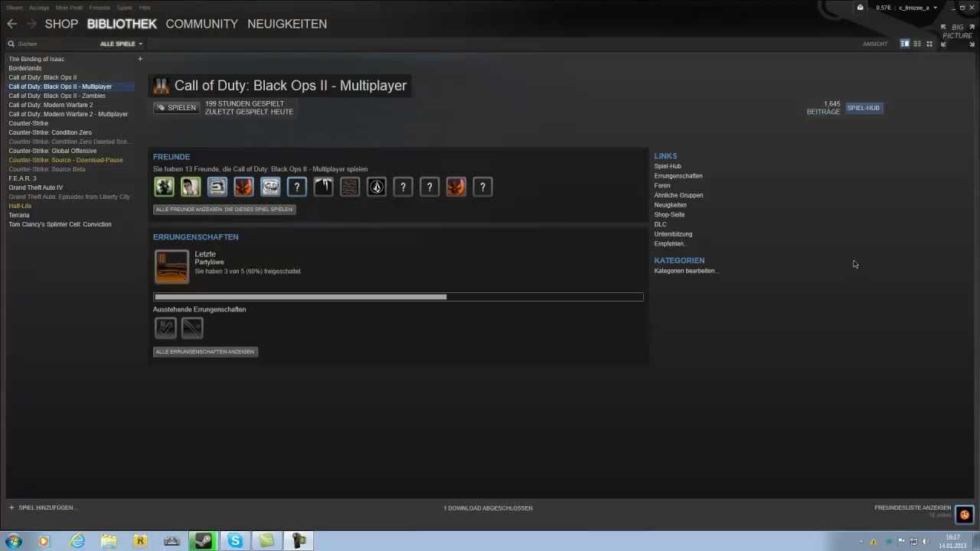The height and width of the screenshot is (551, 980).
Task: Open Skype from taskbar
Action: tap(235, 541)
